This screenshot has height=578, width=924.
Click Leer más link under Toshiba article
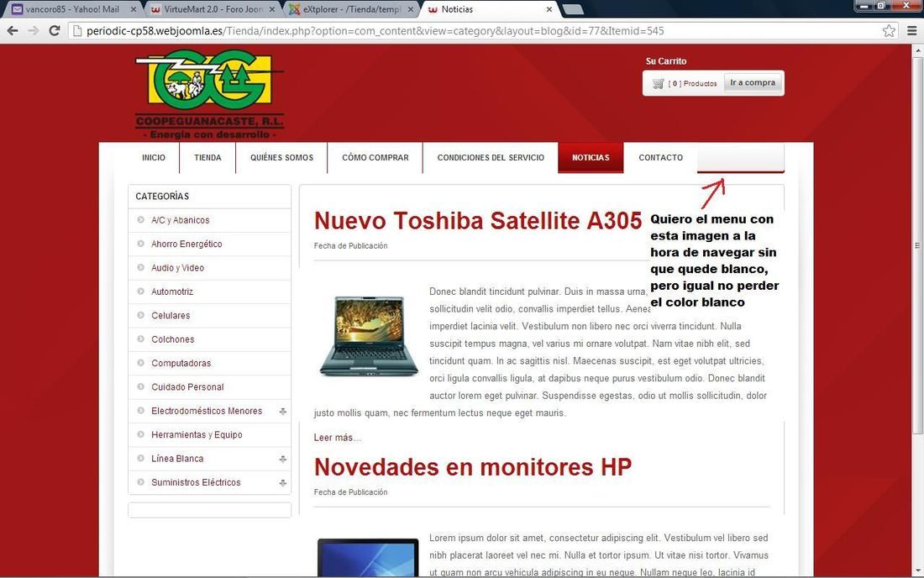(337, 437)
